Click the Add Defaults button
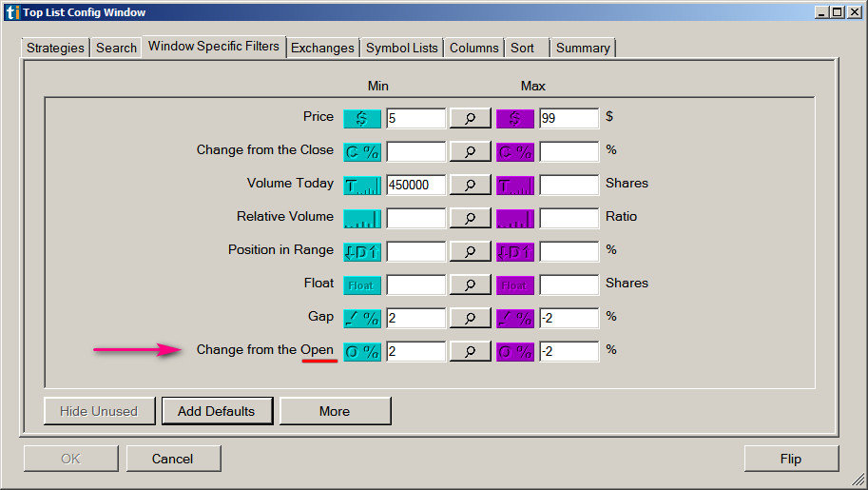This screenshot has height=490, width=868. (217, 411)
